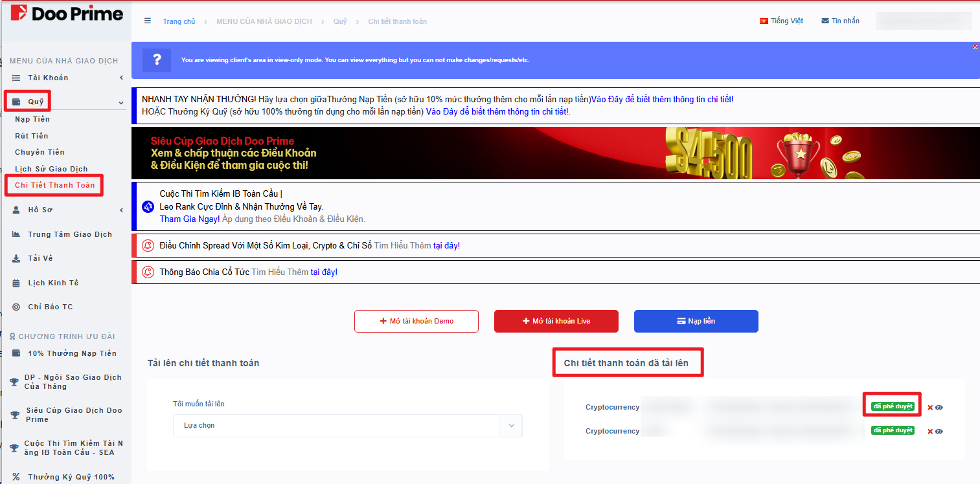This screenshot has height=484, width=980.
Task: Click bell icon on Thông Báo Chia Cổ Tức notice
Action: [148, 272]
